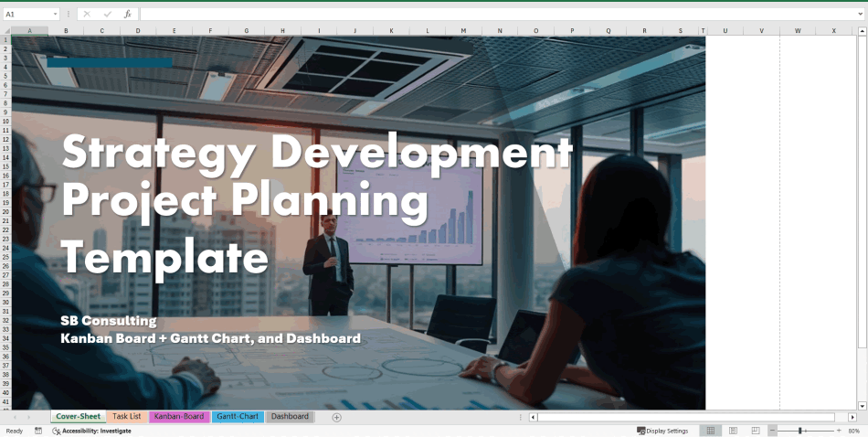Click the 'Ready' status bar text

coord(15,431)
